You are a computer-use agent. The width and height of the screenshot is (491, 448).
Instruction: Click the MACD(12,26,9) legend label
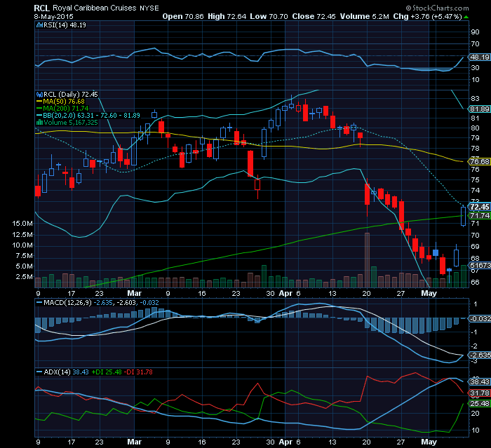point(67,303)
